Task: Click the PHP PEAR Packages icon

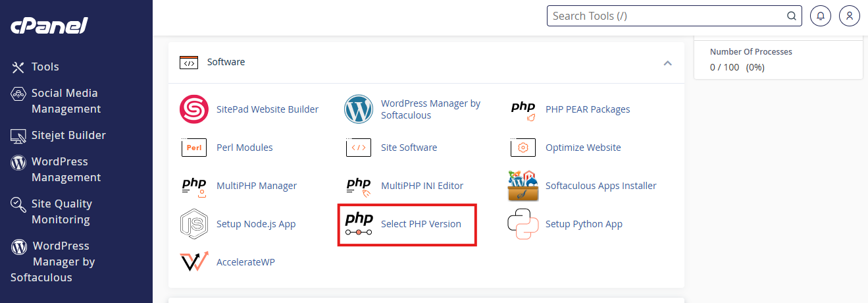Action: click(x=523, y=109)
